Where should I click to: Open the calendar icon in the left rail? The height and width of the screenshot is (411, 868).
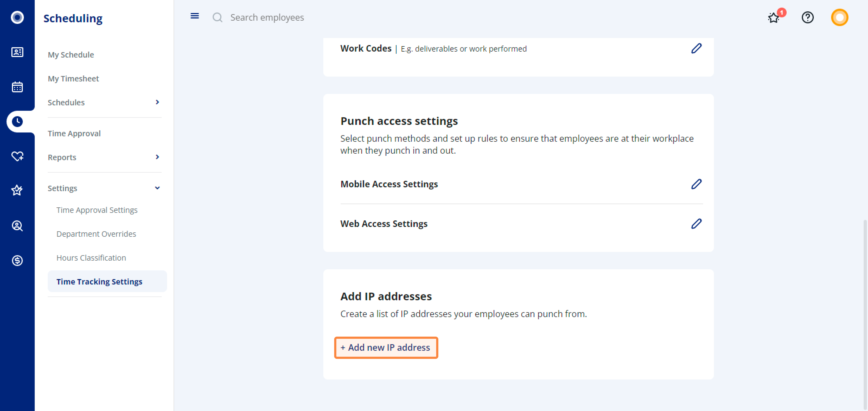[17, 87]
